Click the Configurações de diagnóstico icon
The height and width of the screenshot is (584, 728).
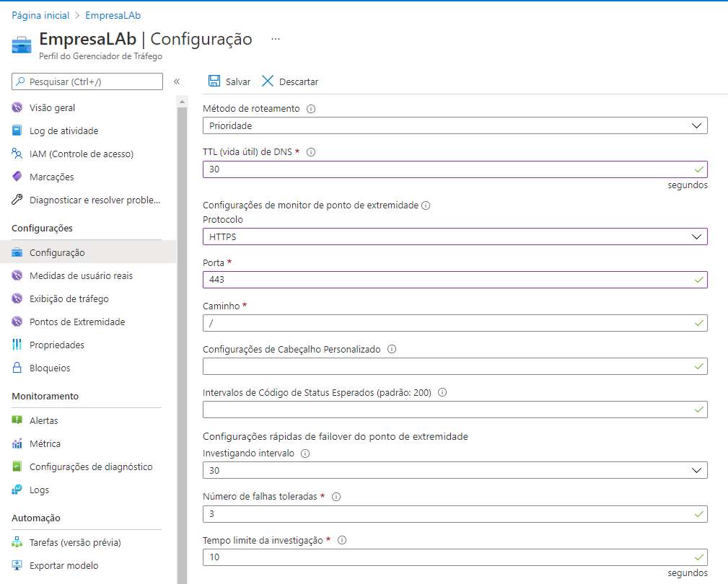click(x=17, y=466)
